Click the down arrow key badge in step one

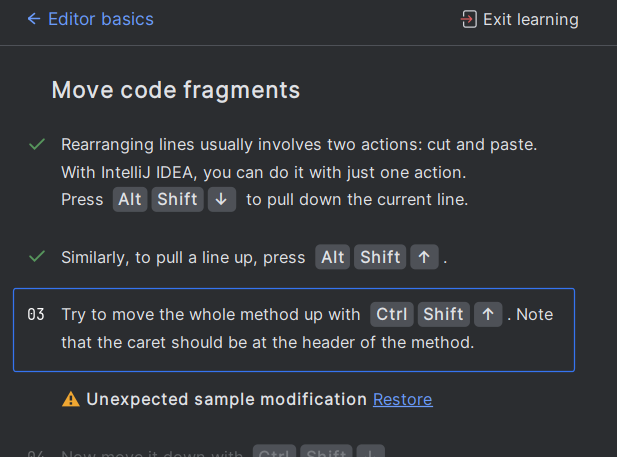222,200
